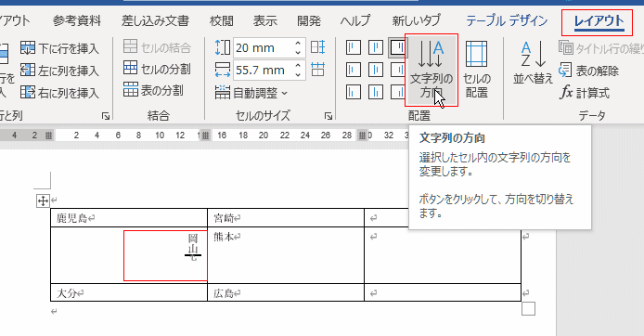Click 表の分割 split table
The width and height of the screenshot is (644, 336).
point(153,90)
